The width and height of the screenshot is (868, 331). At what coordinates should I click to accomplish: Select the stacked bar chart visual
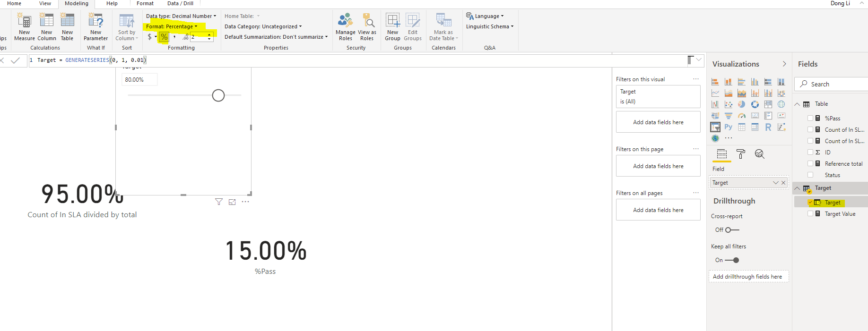click(x=715, y=82)
